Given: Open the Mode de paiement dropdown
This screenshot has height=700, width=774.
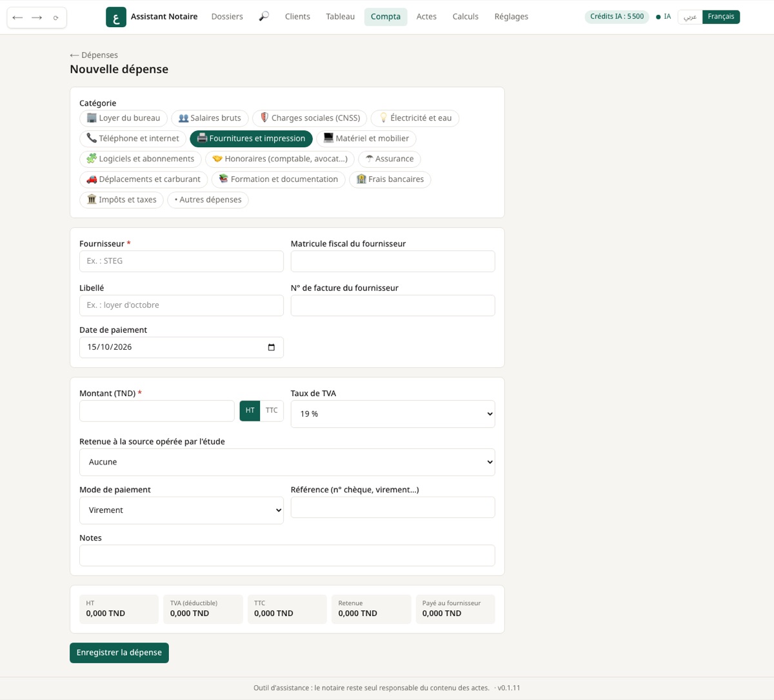Looking at the screenshot, I should [x=181, y=510].
